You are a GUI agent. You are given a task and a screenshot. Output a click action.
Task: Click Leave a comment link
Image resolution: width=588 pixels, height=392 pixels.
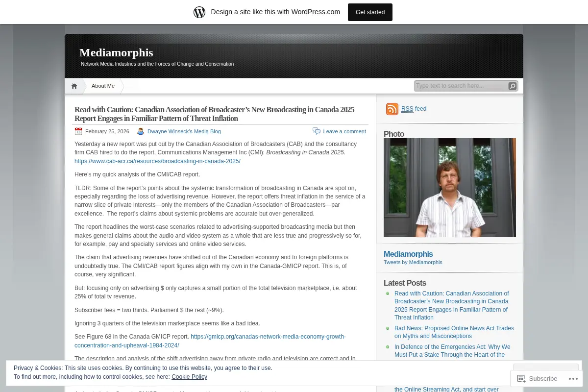point(344,131)
